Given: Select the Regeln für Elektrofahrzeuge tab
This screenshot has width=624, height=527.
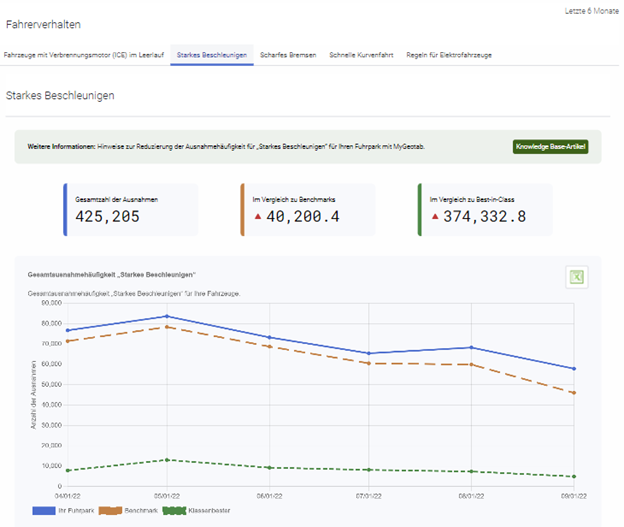Looking at the screenshot, I should pos(448,55).
